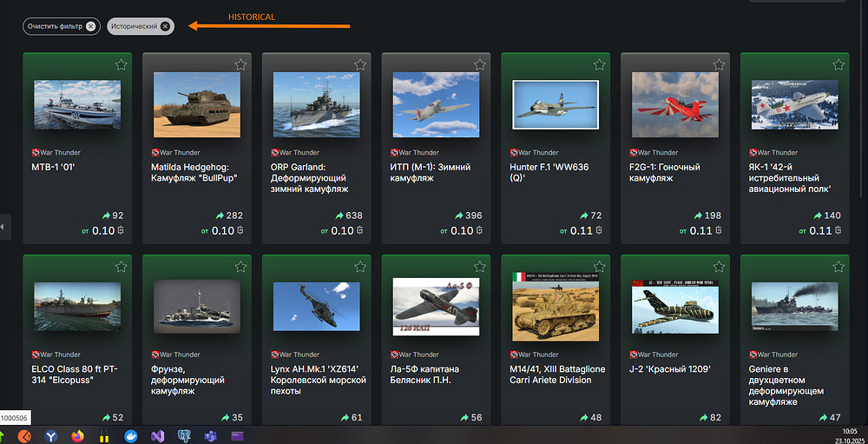
Task: Toggle favorite star on Matilda Hedgehog card
Action: 240,65
